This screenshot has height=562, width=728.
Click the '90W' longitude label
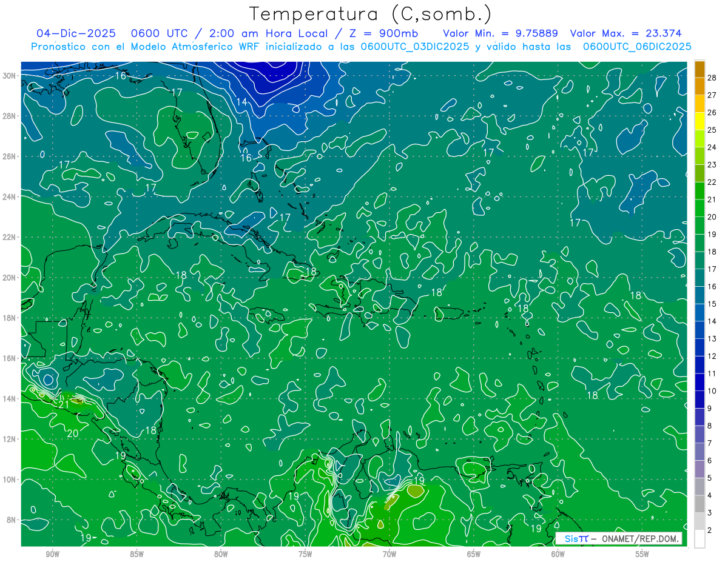[52, 554]
